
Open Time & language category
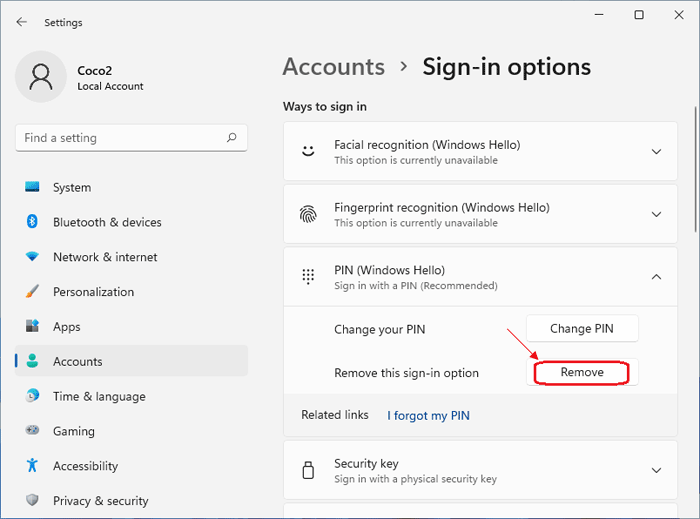[131, 396]
